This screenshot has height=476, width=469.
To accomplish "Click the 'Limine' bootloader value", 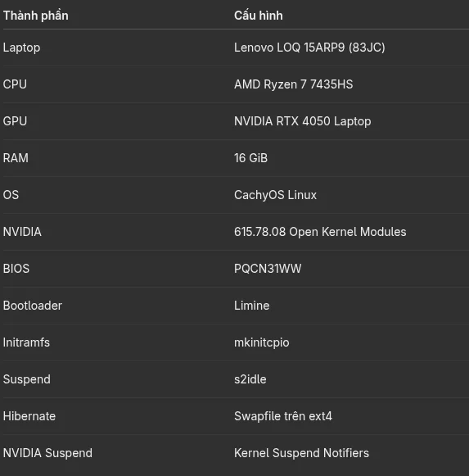I will pos(252,306).
